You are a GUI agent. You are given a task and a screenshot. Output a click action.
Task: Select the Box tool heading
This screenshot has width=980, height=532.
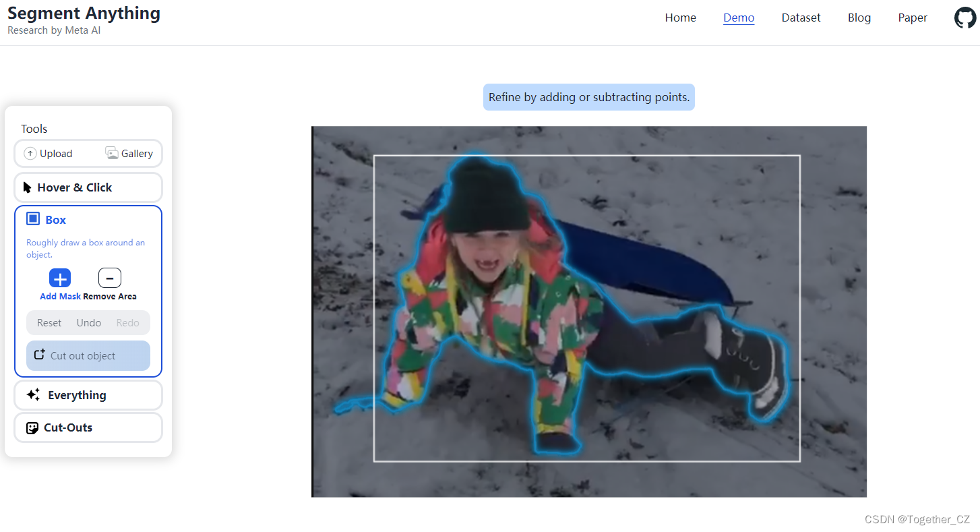coord(56,220)
